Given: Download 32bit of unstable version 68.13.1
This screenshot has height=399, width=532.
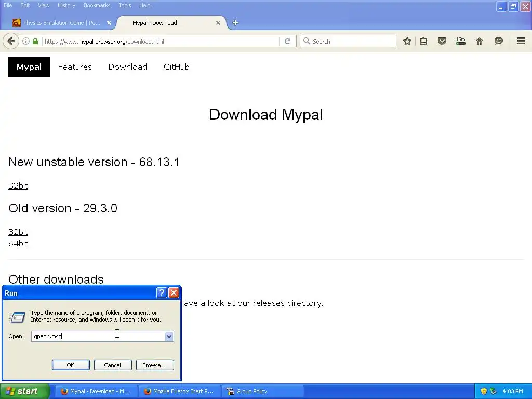Looking at the screenshot, I should [x=18, y=186].
